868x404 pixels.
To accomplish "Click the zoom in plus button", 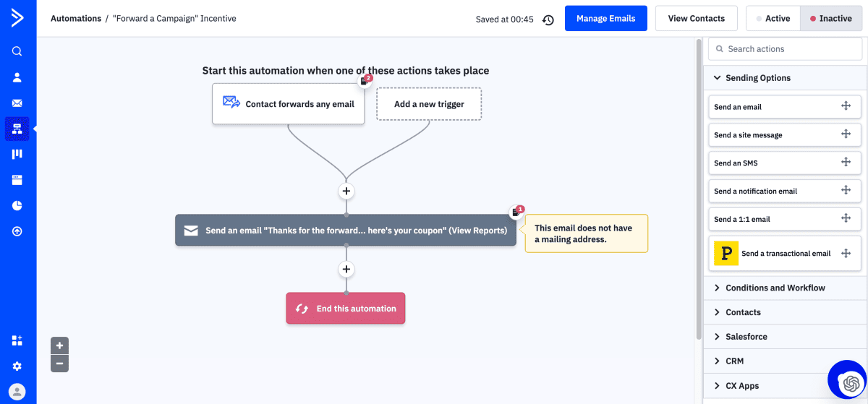I will 60,345.
